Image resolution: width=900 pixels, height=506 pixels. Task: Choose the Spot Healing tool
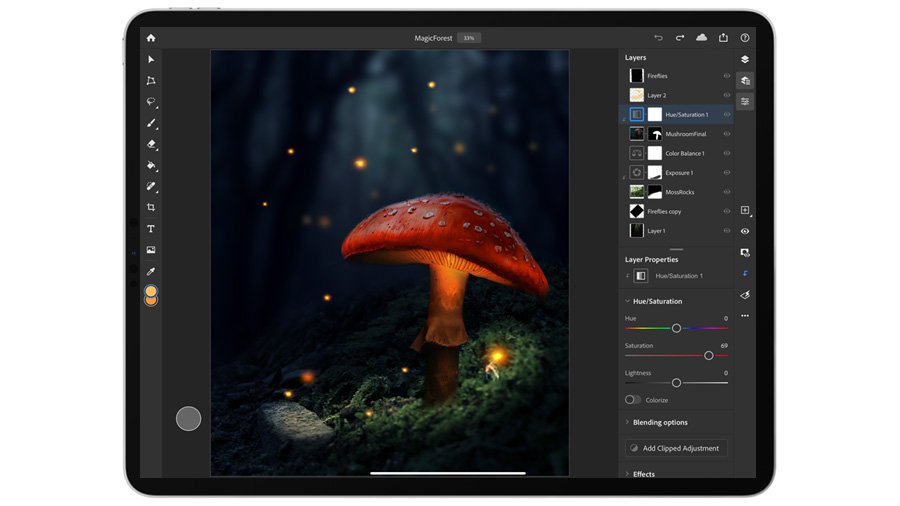pos(151,186)
